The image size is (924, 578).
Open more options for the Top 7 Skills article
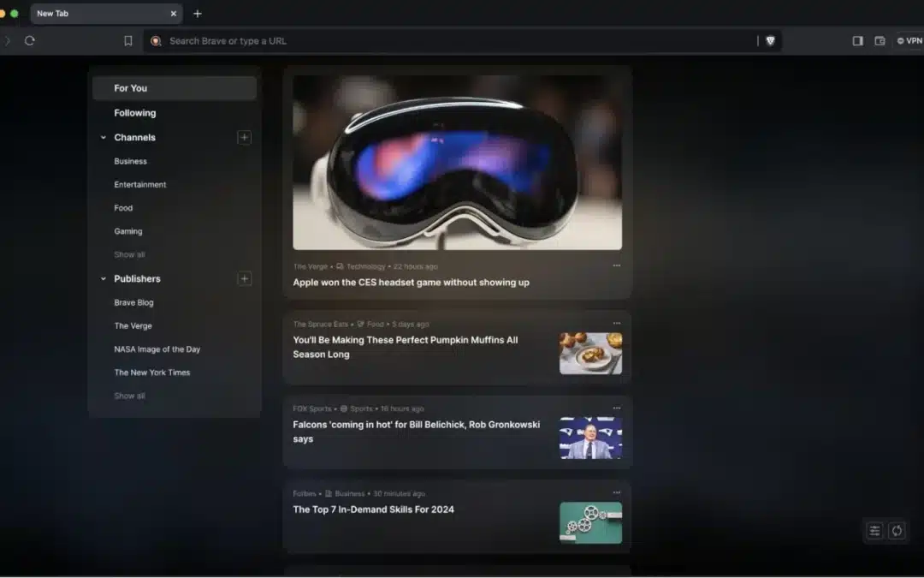(616, 492)
